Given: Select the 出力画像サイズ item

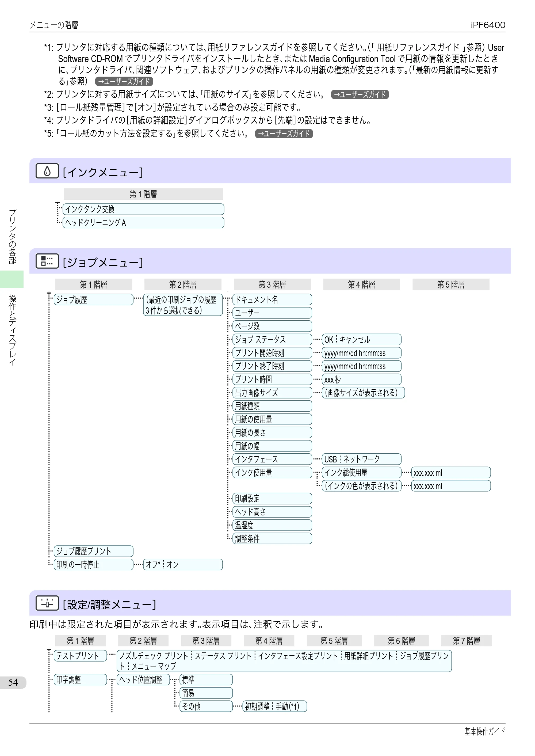Looking at the screenshot, I should pos(272,393).
